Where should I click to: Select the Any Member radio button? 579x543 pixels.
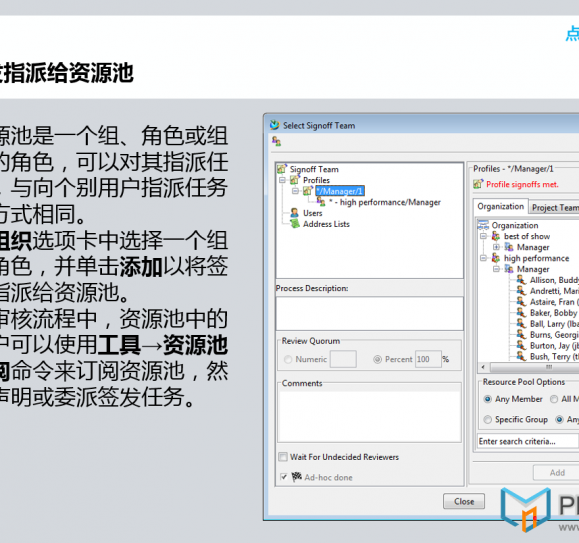[488, 399]
